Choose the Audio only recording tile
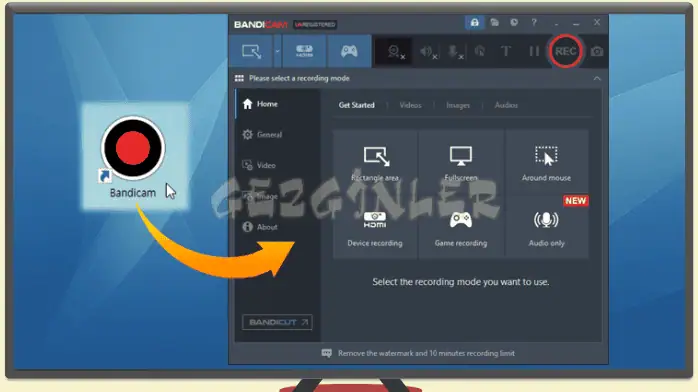Viewport: 698px width, 392px height. (x=546, y=227)
